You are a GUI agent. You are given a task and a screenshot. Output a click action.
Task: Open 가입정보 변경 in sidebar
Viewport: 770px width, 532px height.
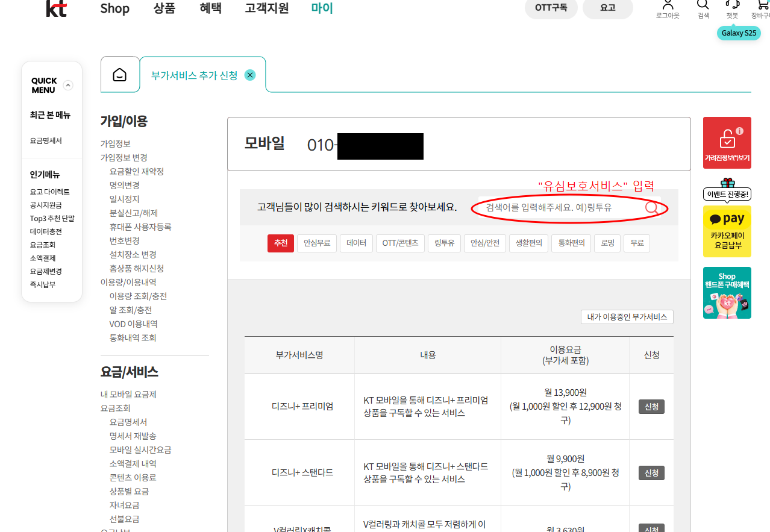(124, 158)
